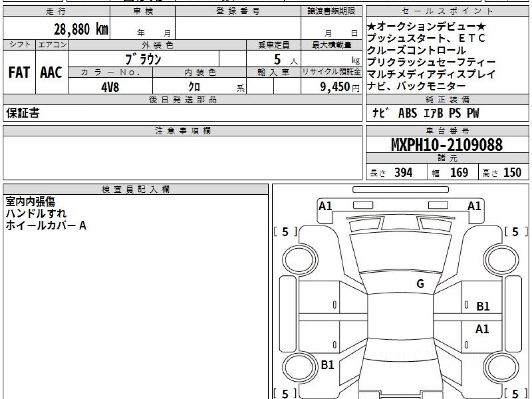Screen dimensions: 532x399
Task: Click the クルーズコントロール line
Action: [417, 51]
